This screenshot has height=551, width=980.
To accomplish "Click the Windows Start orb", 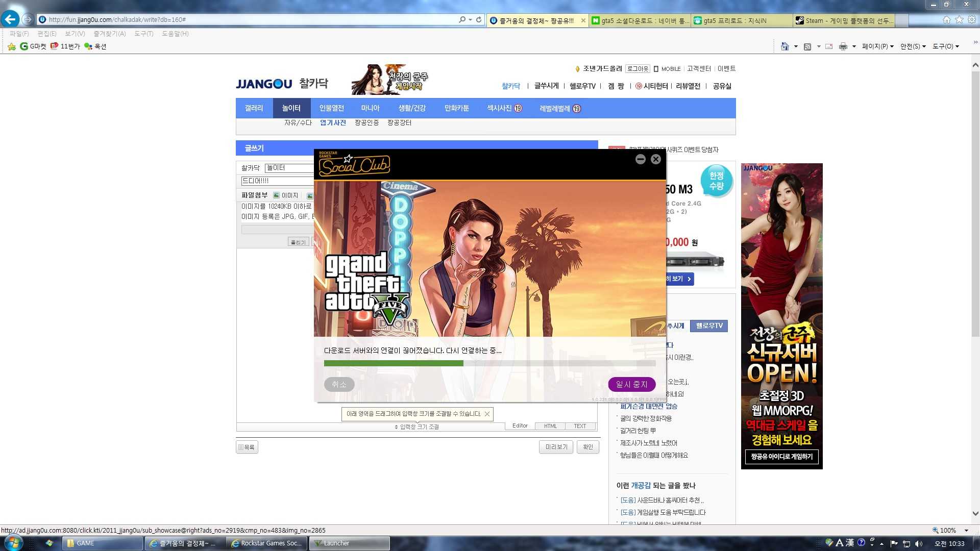I will click(13, 543).
